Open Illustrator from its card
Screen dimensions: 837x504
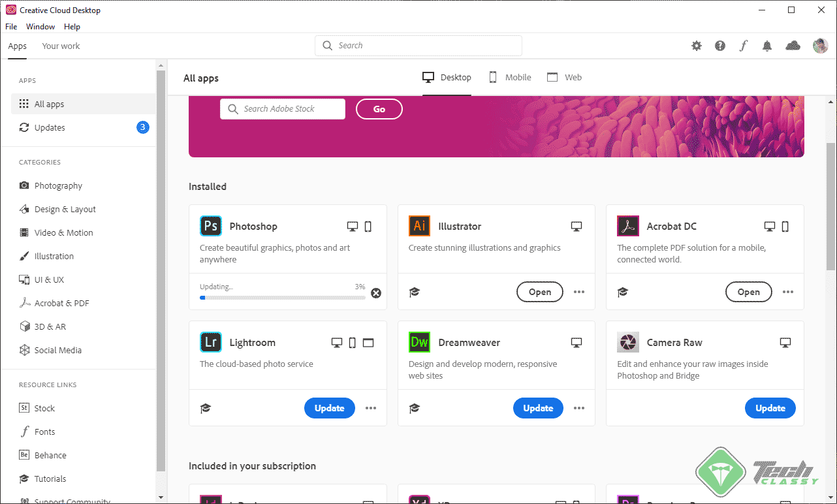pos(539,292)
